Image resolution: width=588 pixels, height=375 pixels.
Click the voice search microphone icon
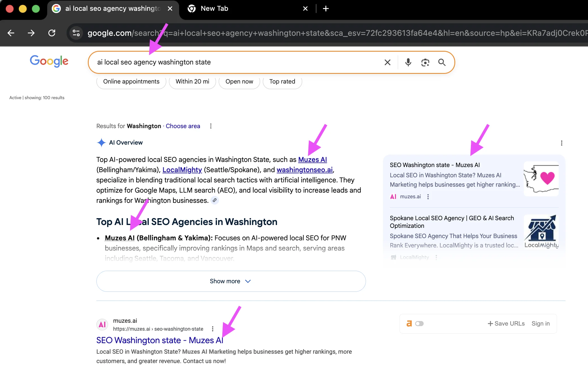click(x=408, y=62)
